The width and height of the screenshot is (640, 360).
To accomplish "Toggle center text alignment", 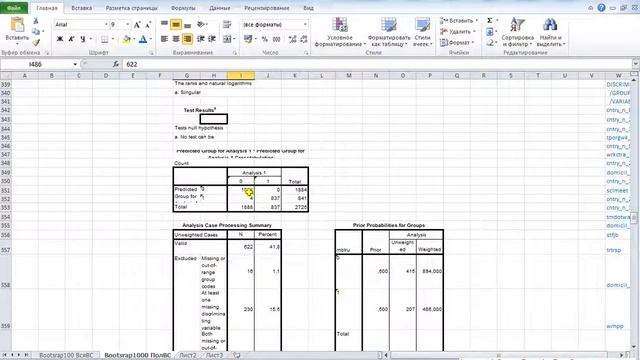I will tap(176, 39).
